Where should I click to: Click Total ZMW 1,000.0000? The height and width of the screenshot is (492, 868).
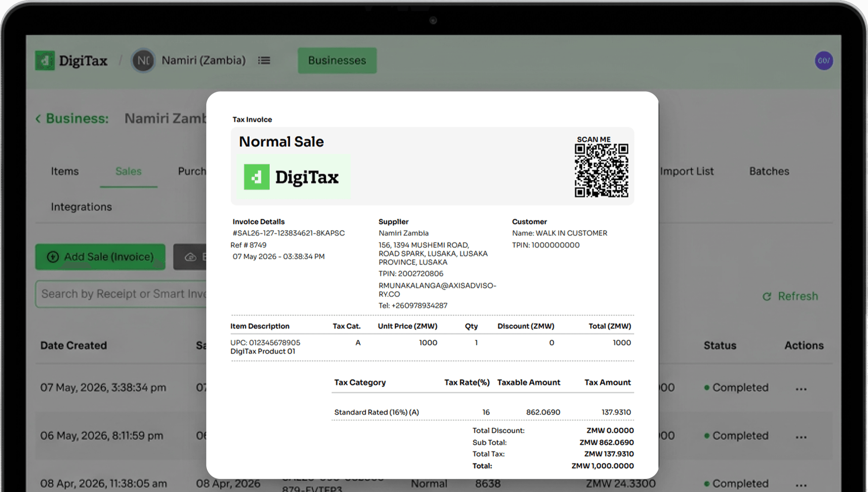603,466
